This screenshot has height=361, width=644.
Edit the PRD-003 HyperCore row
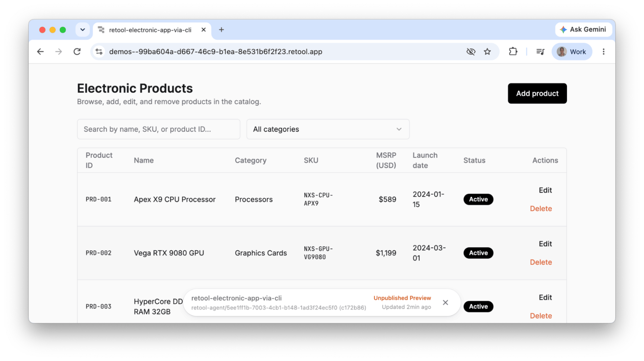click(545, 297)
